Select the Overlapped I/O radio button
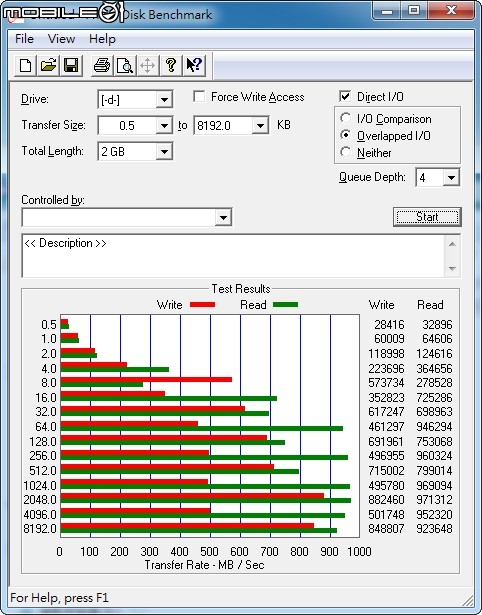Viewport: 482px width, 615px height. (x=346, y=135)
